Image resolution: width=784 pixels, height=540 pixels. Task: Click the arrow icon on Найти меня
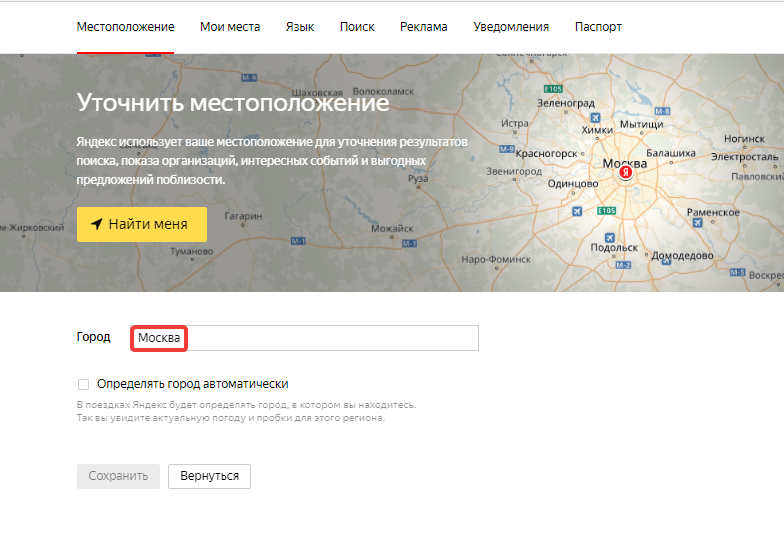[96, 224]
